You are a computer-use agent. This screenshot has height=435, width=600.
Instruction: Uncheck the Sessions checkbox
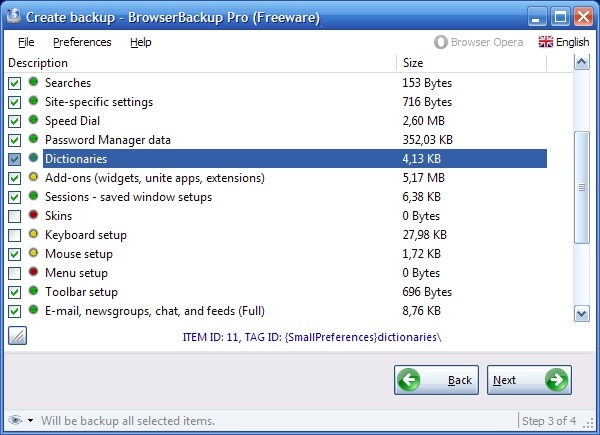(x=15, y=197)
